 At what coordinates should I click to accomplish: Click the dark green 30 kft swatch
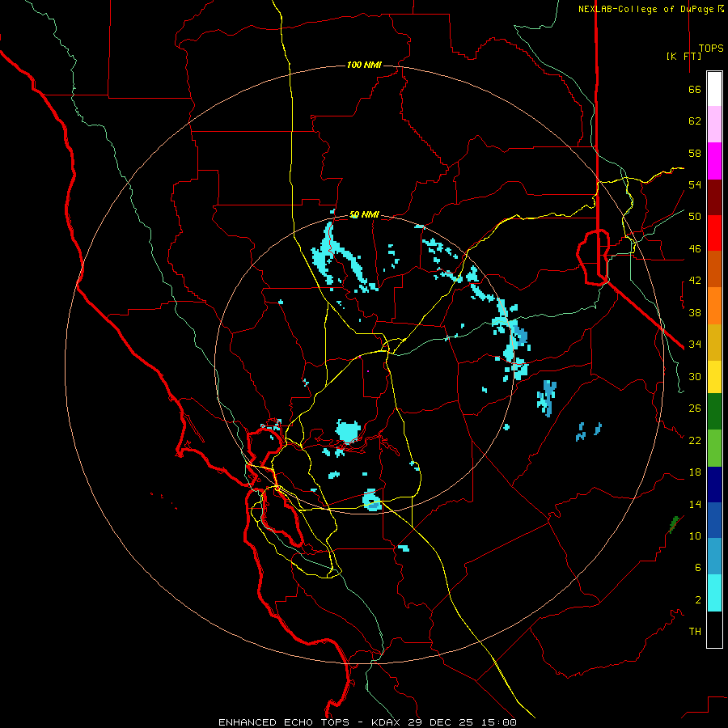(714, 412)
